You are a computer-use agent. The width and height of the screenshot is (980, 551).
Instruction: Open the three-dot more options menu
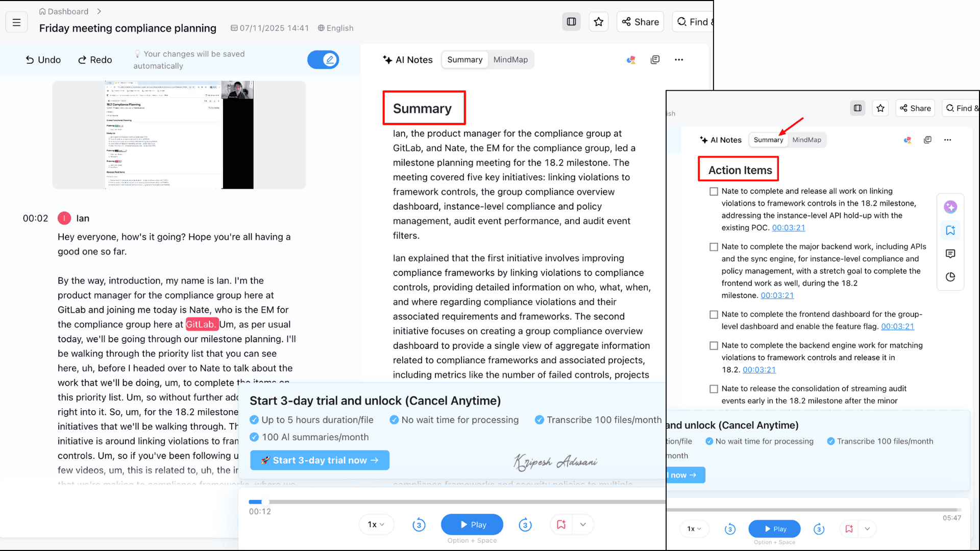coord(679,60)
